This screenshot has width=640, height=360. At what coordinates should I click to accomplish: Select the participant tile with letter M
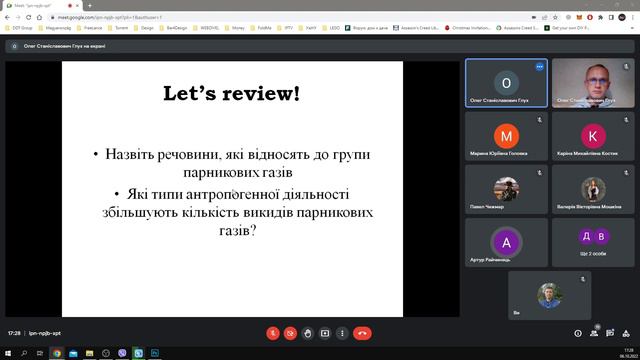[506, 136]
